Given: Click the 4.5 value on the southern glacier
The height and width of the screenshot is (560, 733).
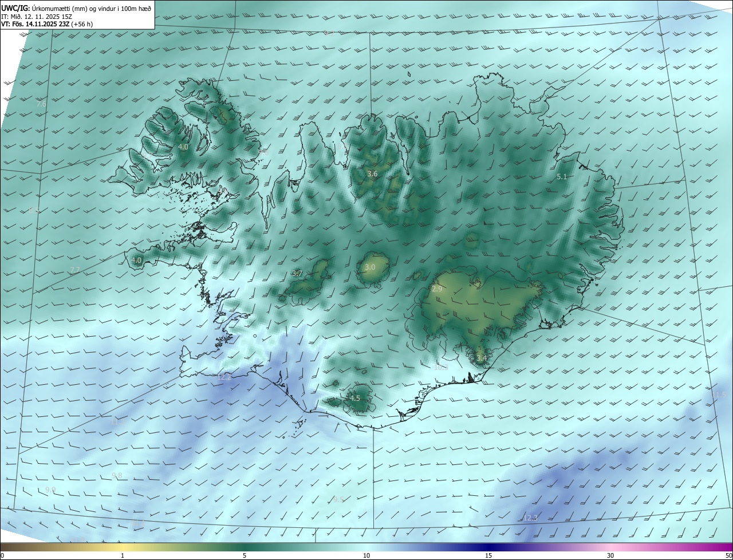Looking at the screenshot, I should click(354, 398).
